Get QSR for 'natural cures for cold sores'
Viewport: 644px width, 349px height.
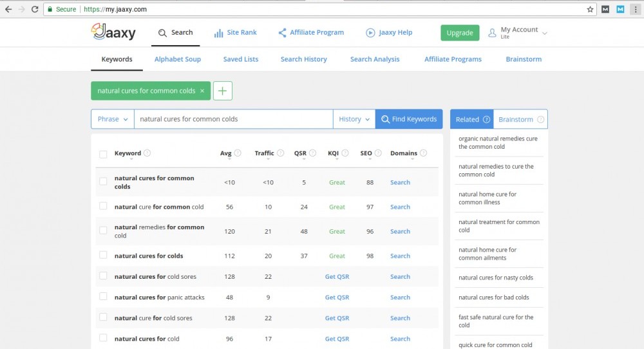[337, 277]
